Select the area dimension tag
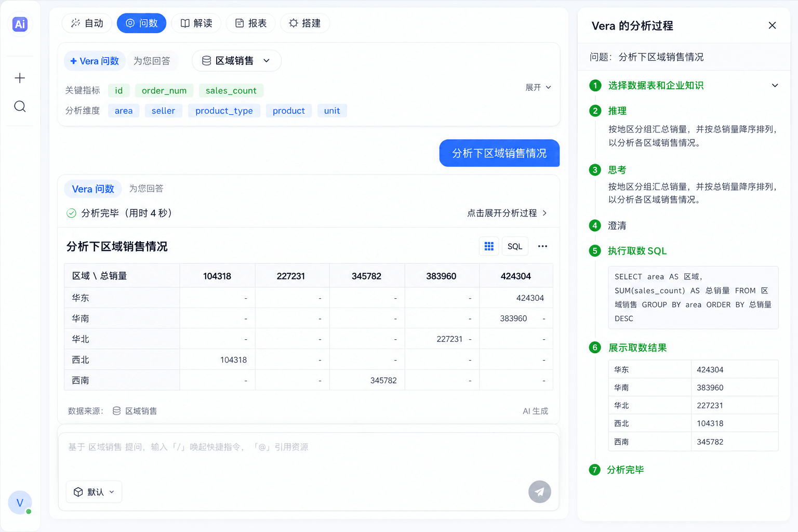This screenshot has width=798, height=532. tap(124, 111)
